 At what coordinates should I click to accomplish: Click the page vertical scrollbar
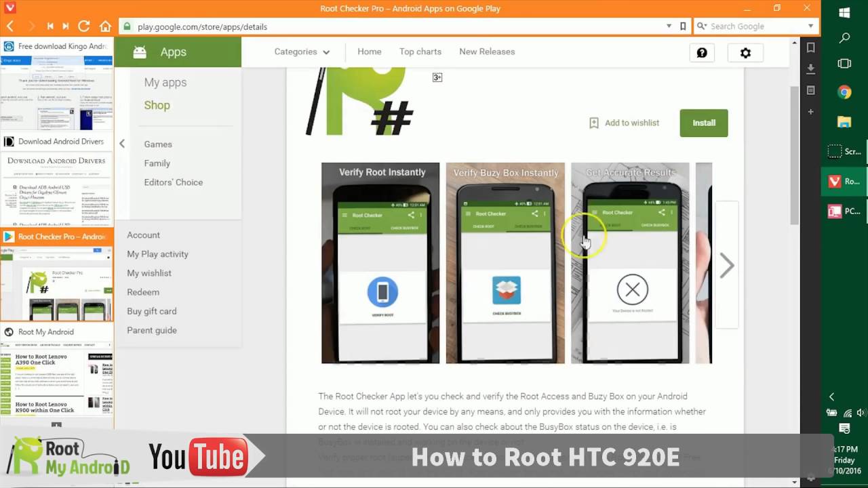pyautogui.click(x=795, y=156)
